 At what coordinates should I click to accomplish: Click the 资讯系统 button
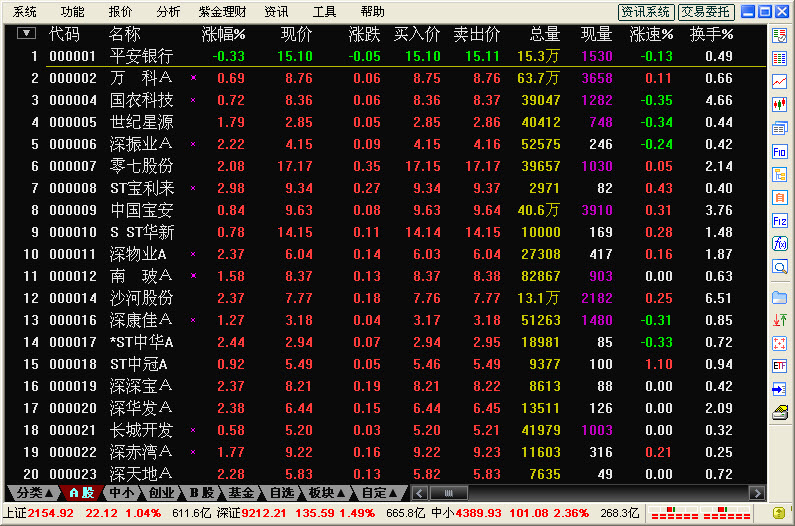[646, 12]
